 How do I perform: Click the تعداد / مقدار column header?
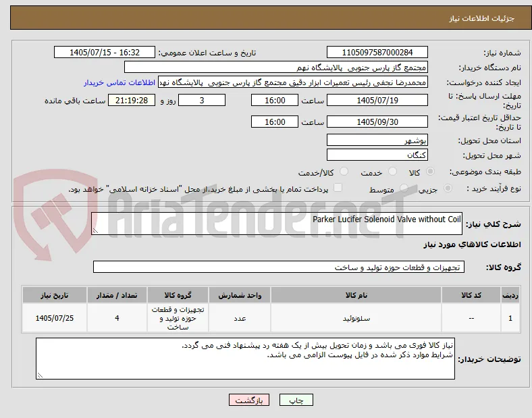(x=117, y=295)
